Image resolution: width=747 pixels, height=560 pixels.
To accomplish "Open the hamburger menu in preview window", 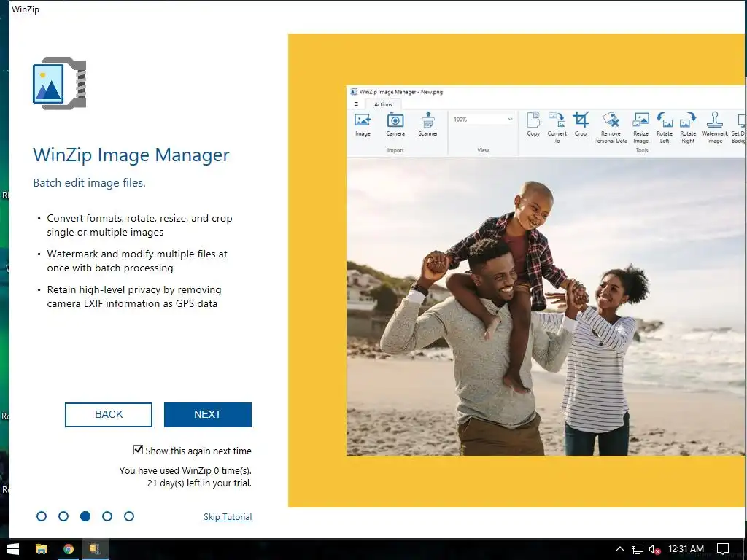I will (356, 104).
